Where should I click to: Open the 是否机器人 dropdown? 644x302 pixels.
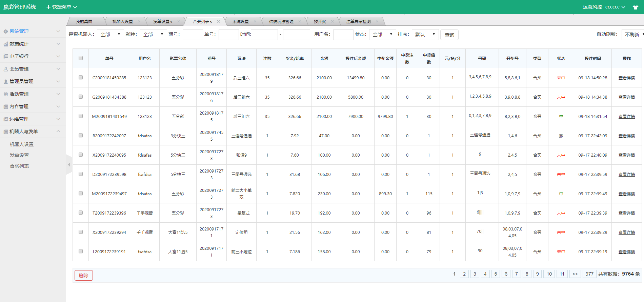coord(110,35)
